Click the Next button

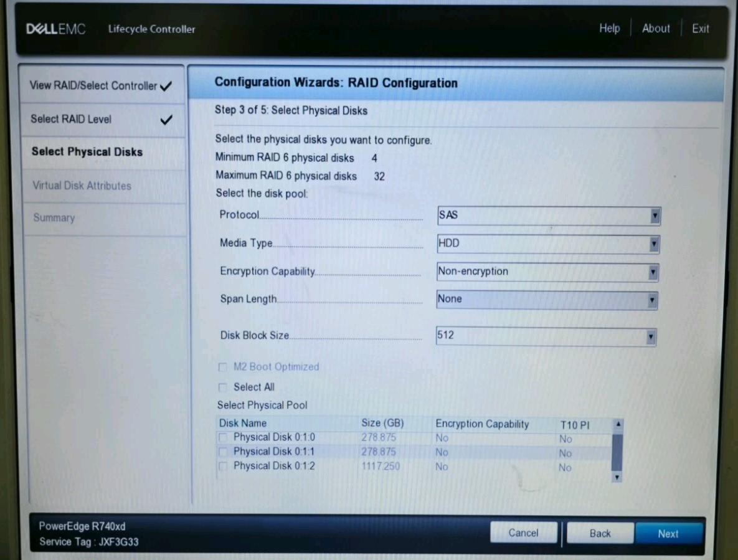click(x=668, y=534)
